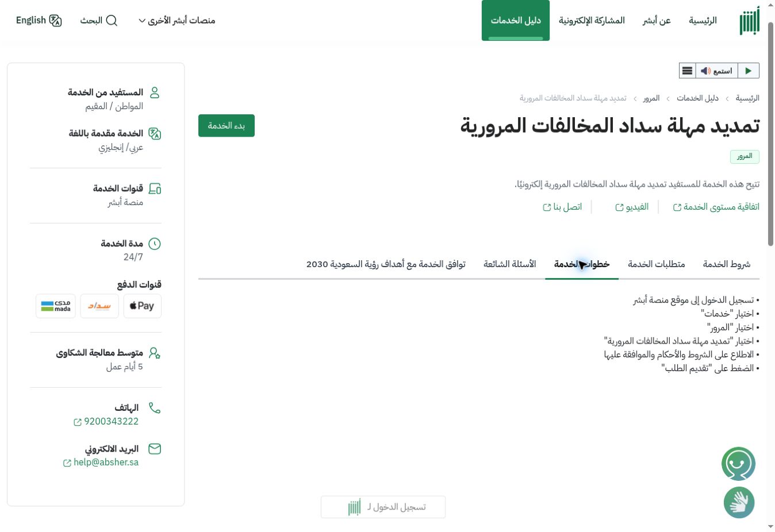The height and width of the screenshot is (532, 775).
Task: Open المشاركة الإلكترونية menu item
Action: (592, 21)
